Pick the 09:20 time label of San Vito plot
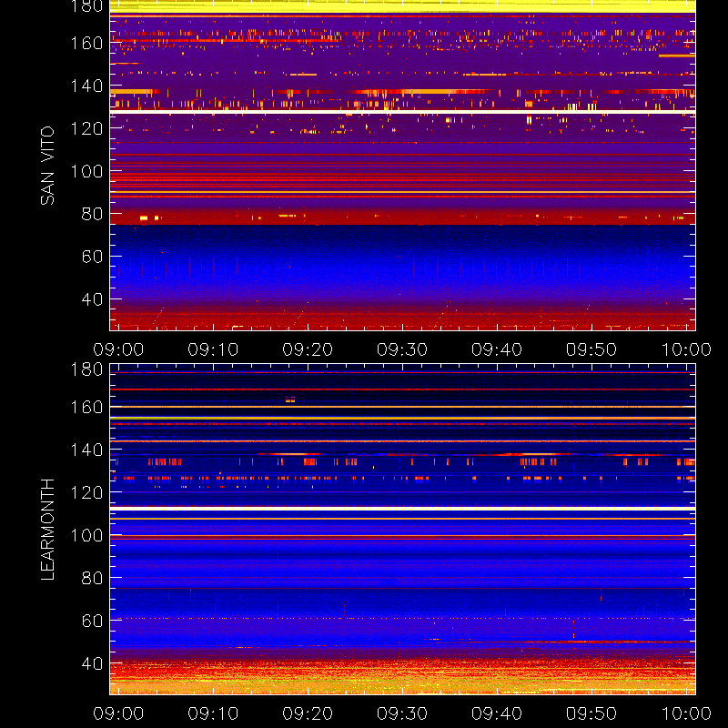The width and height of the screenshot is (728, 728). click(308, 349)
